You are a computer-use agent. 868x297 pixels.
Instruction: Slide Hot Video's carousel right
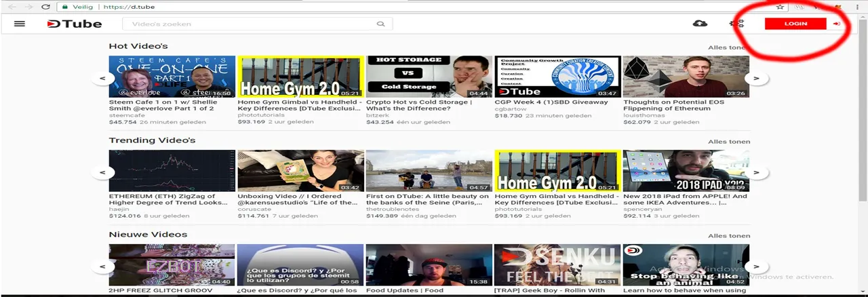pyautogui.click(x=756, y=78)
